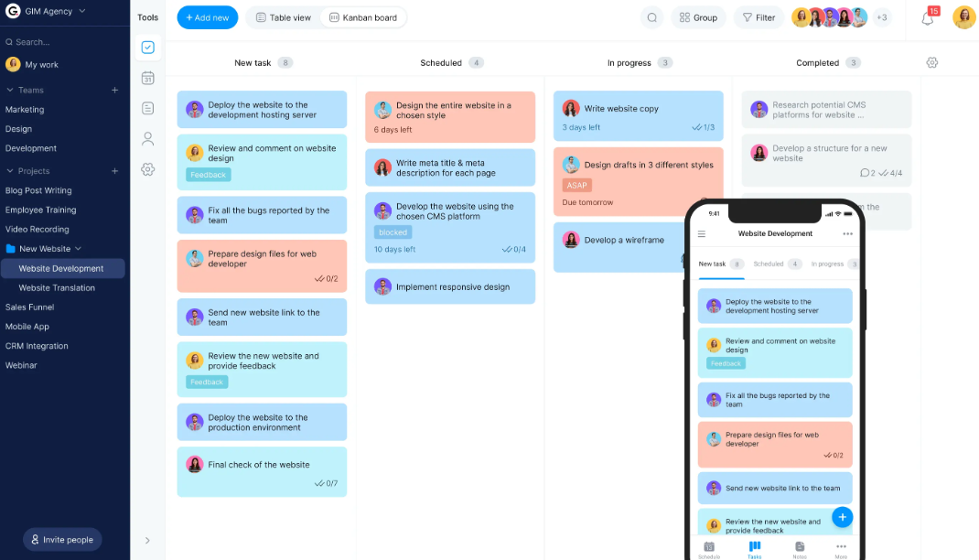Click Feedback tag on 'Review and comment' card
This screenshot has width=979, height=560.
click(x=209, y=175)
